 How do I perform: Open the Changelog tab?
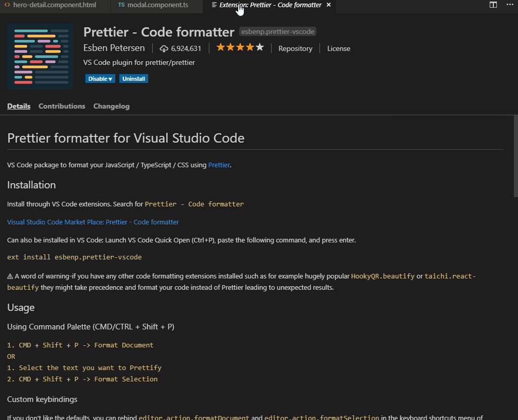point(111,106)
